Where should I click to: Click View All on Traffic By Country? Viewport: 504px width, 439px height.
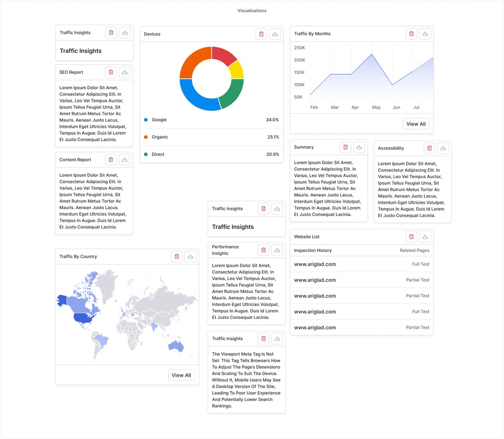(181, 375)
